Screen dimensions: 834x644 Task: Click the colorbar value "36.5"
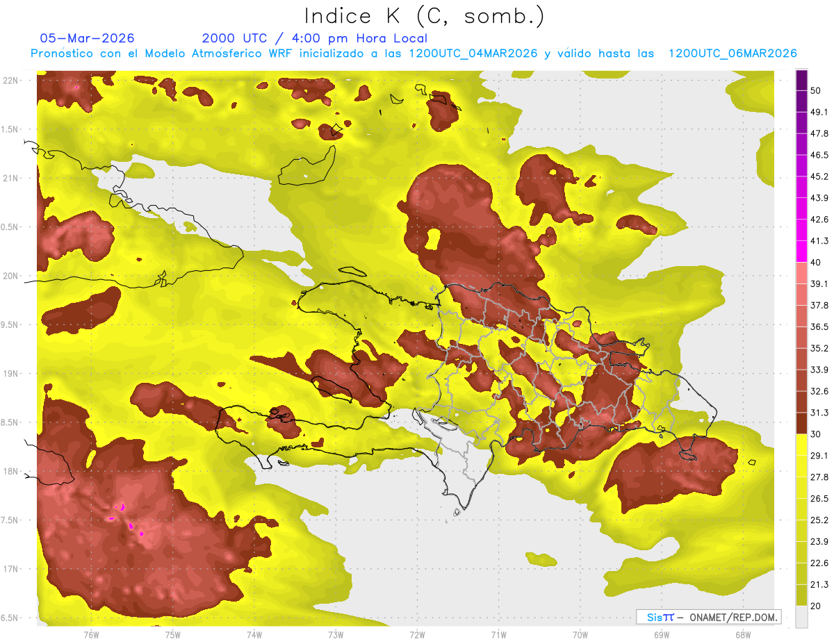tap(820, 327)
